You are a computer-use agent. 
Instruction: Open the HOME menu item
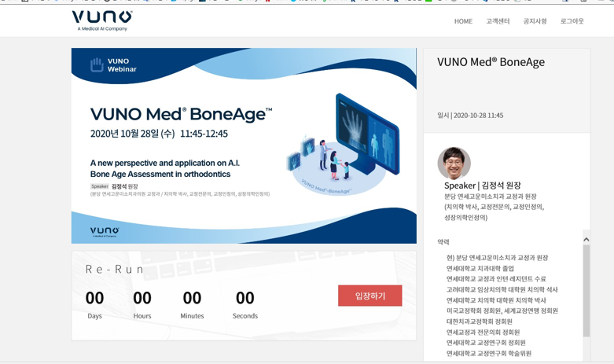point(463,21)
